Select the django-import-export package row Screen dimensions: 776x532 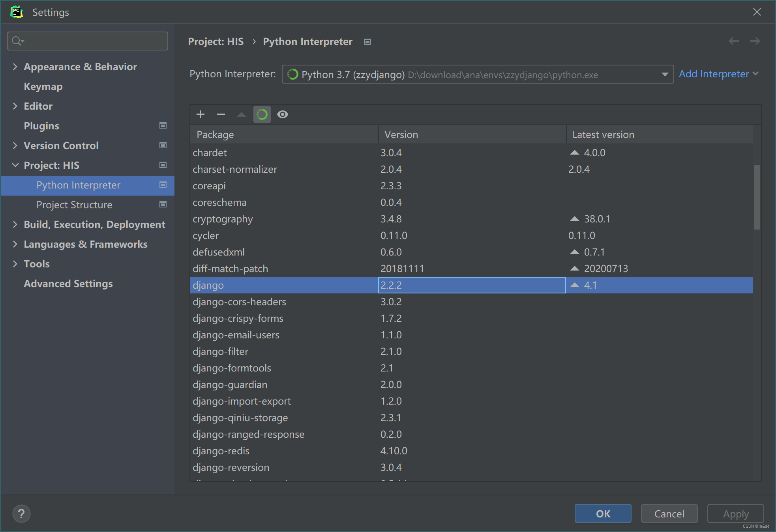pyautogui.click(x=472, y=401)
